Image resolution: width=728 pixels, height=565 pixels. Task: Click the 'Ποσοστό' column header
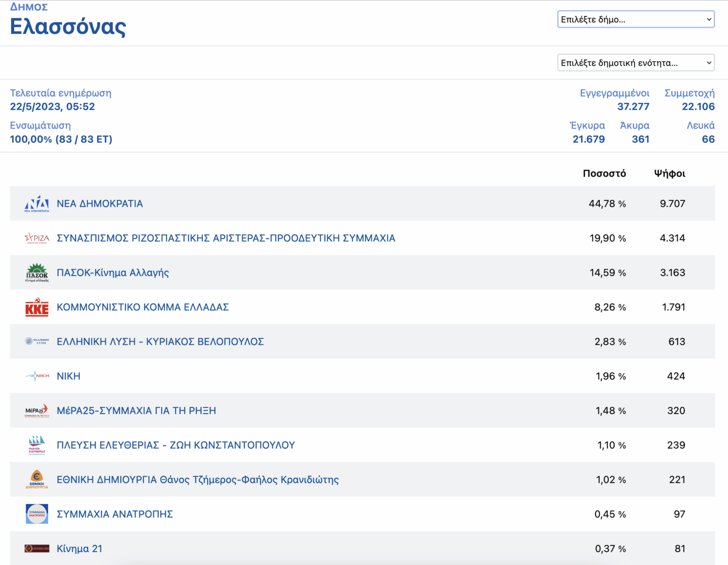click(x=604, y=174)
